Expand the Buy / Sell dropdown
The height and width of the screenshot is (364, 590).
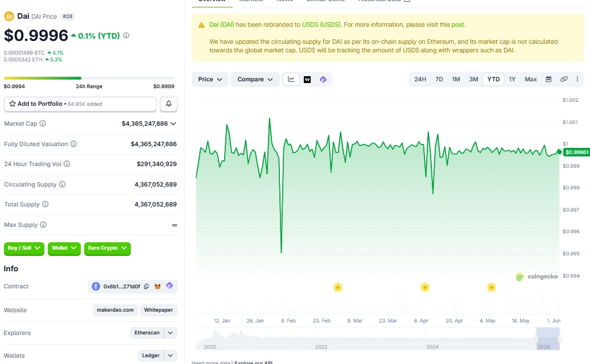click(24, 248)
